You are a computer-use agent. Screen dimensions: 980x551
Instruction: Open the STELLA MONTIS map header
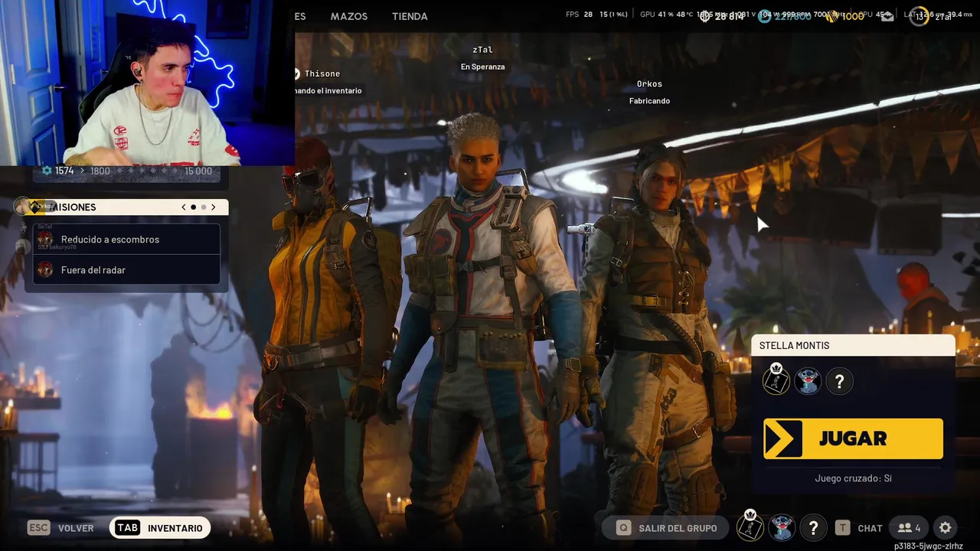coord(853,345)
